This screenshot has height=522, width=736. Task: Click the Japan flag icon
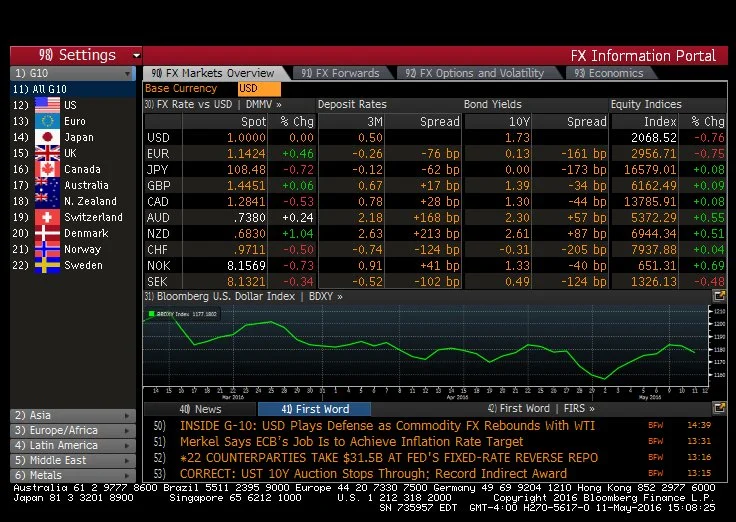click(47, 137)
